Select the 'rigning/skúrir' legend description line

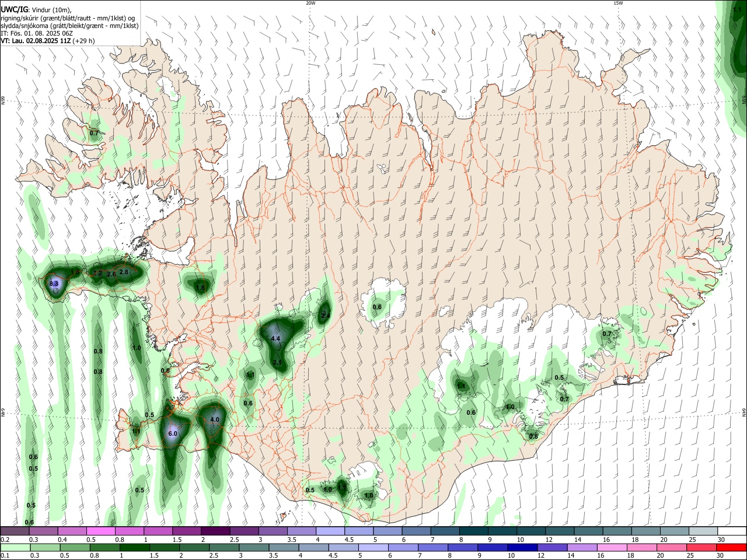[x=68, y=17]
